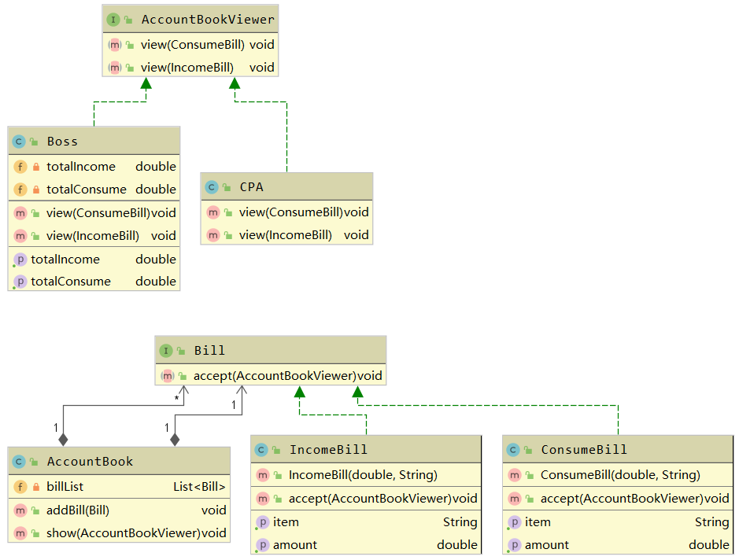Click the method icon beside addBill(Bill)
The width and height of the screenshot is (739, 560).
(x=20, y=510)
